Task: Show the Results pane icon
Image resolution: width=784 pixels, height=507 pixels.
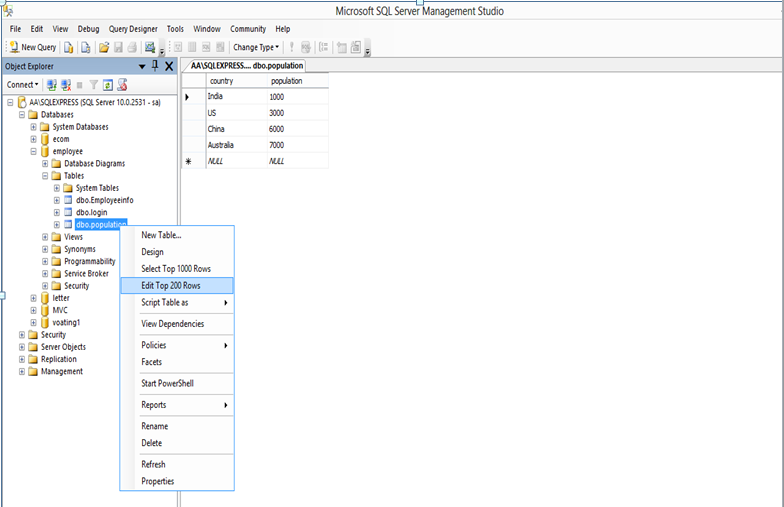Action: [220, 48]
